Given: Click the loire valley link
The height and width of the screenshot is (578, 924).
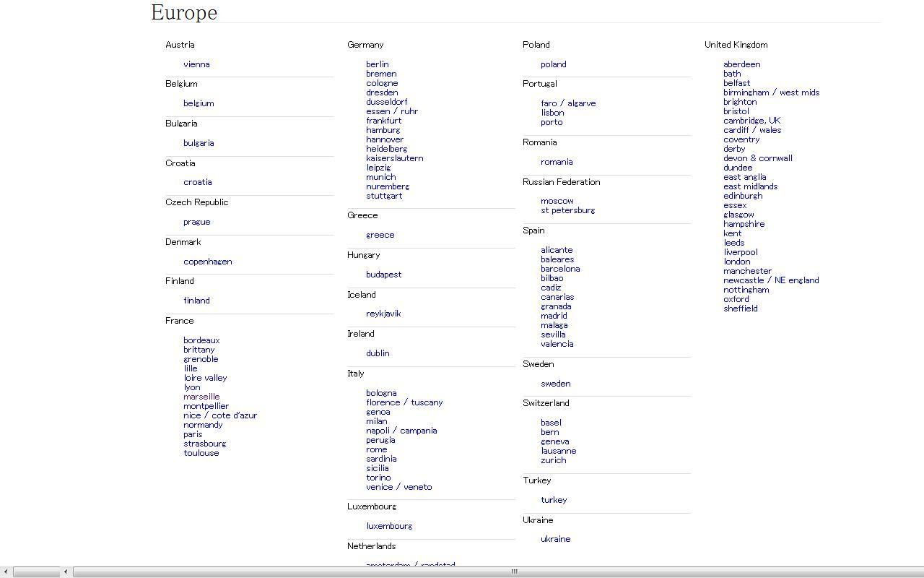Looking at the screenshot, I should tap(205, 378).
